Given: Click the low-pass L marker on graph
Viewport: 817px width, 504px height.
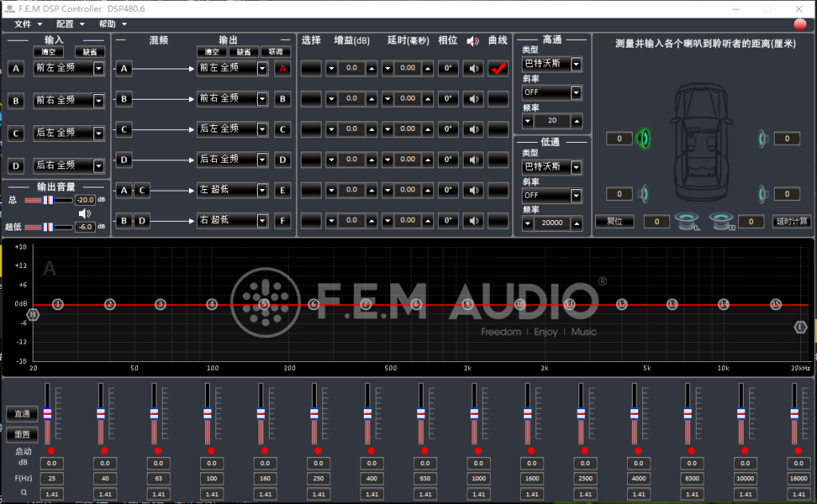Looking at the screenshot, I should coord(800,327).
